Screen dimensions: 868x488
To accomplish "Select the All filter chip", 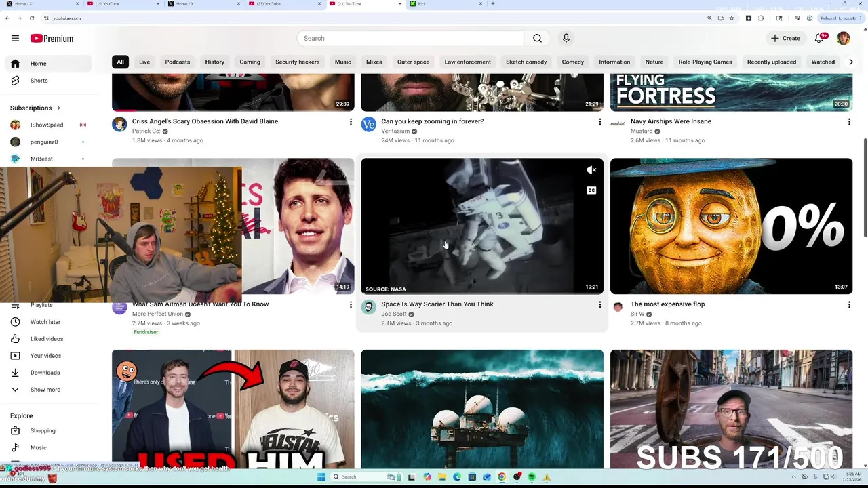I will tap(120, 62).
